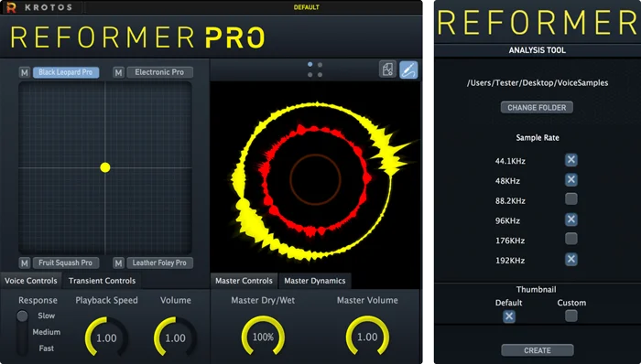Image resolution: width=641 pixels, height=364 pixels.
Task: Click the /Users/Tester/Desktop/VoiceSamples folder path
Action: (538, 83)
